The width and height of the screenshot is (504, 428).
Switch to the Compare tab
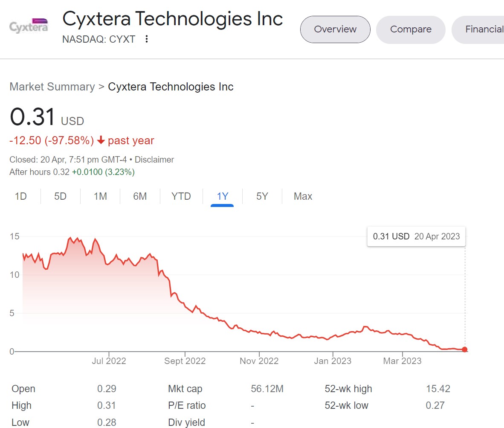tap(411, 29)
